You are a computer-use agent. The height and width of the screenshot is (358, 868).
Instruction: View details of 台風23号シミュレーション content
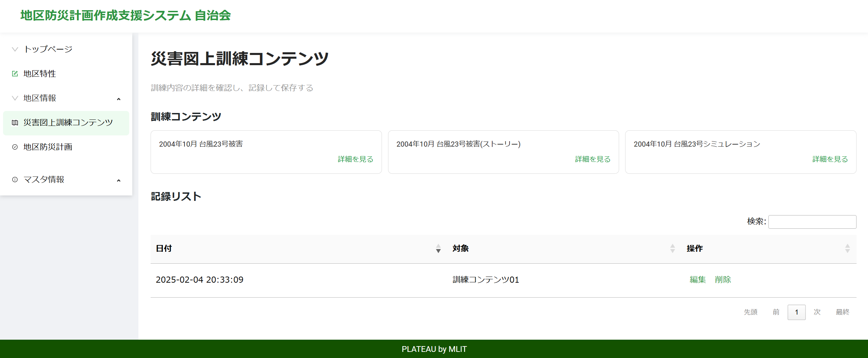(x=830, y=159)
